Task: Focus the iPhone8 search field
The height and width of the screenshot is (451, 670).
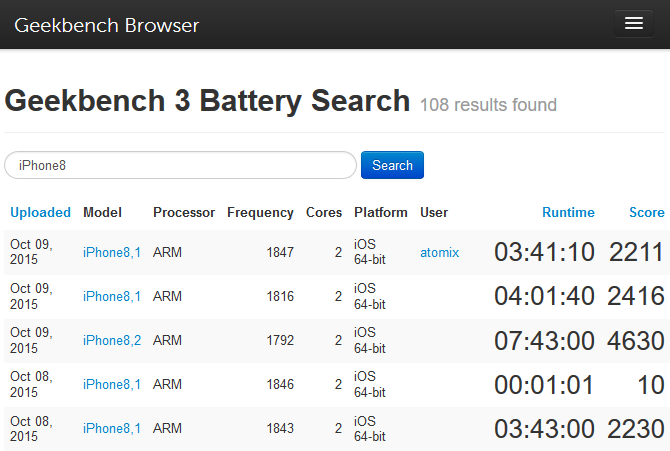Action: [x=180, y=165]
